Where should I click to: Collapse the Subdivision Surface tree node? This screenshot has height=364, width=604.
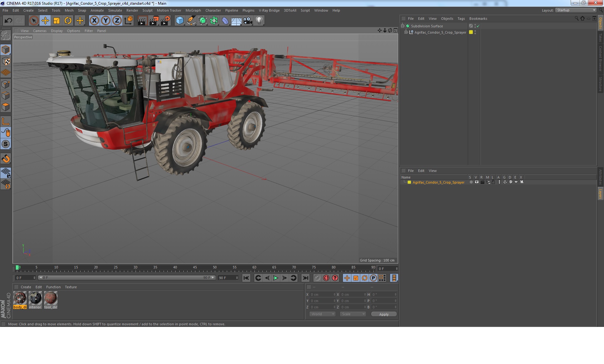403,26
